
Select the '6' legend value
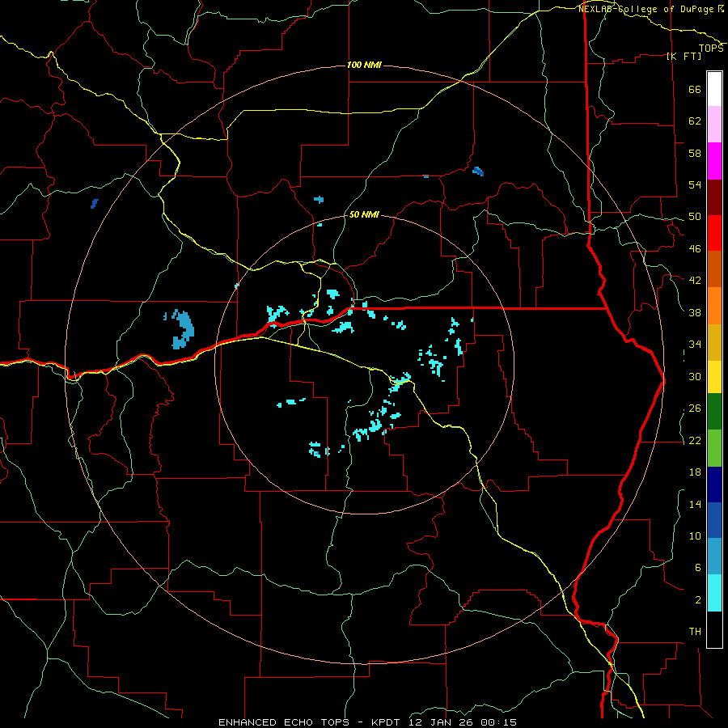698,568
